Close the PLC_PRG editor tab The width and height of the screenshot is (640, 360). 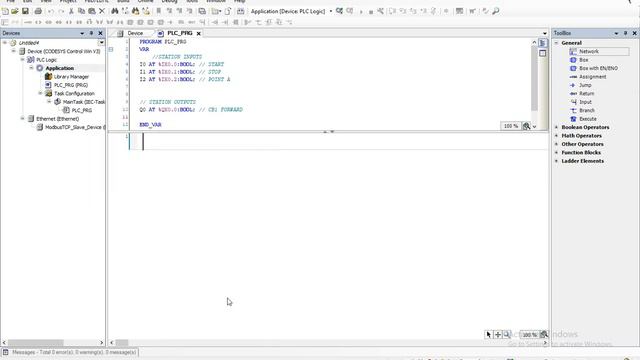click(x=199, y=33)
